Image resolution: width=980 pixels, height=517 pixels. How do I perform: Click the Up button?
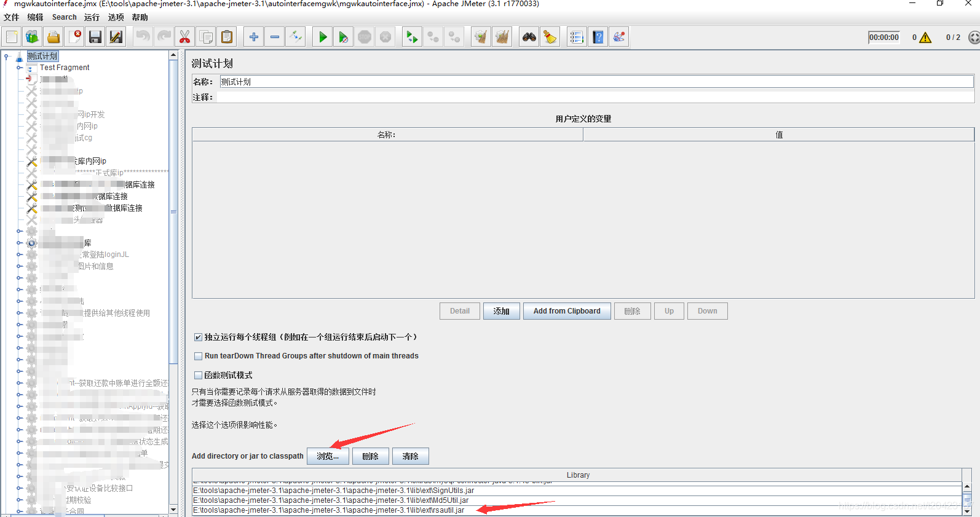[x=669, y=311]
